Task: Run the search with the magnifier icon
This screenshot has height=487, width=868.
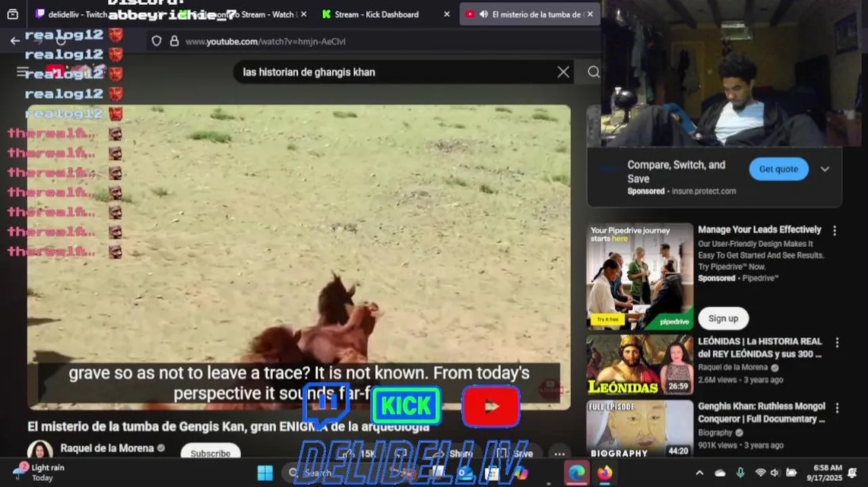Action: 593,72
